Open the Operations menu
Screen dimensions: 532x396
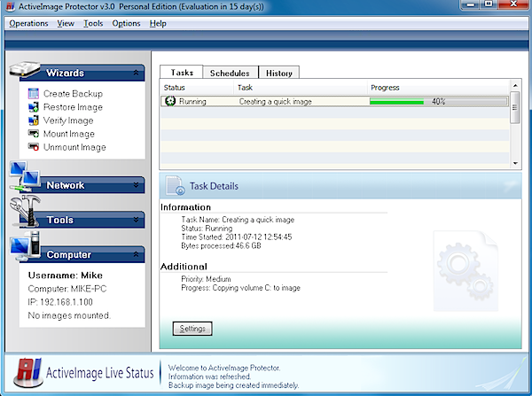coord(28,23)
